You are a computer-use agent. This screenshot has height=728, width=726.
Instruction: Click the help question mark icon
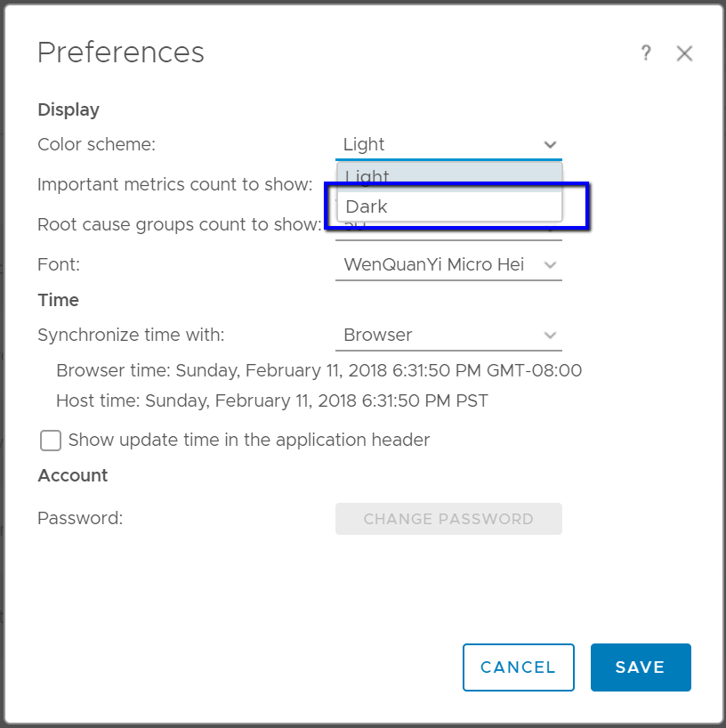pyautogui.click(x=647, y=53)
